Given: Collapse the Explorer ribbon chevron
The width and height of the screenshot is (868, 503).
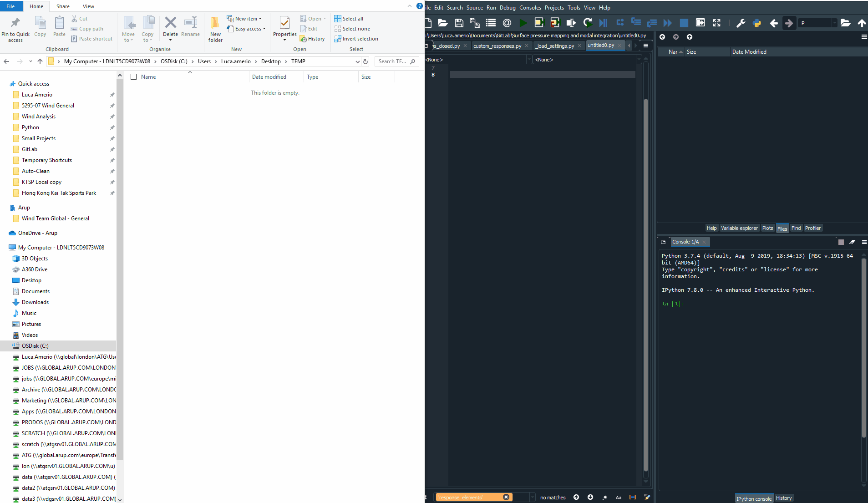Looking at the screenshot, I should [x=409, y=6].
